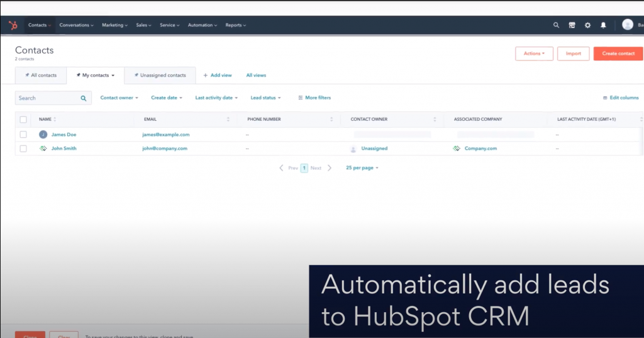Click the HubSpot sprocket logo
This screenshot has width=644, height=338.
click(13, 25)
